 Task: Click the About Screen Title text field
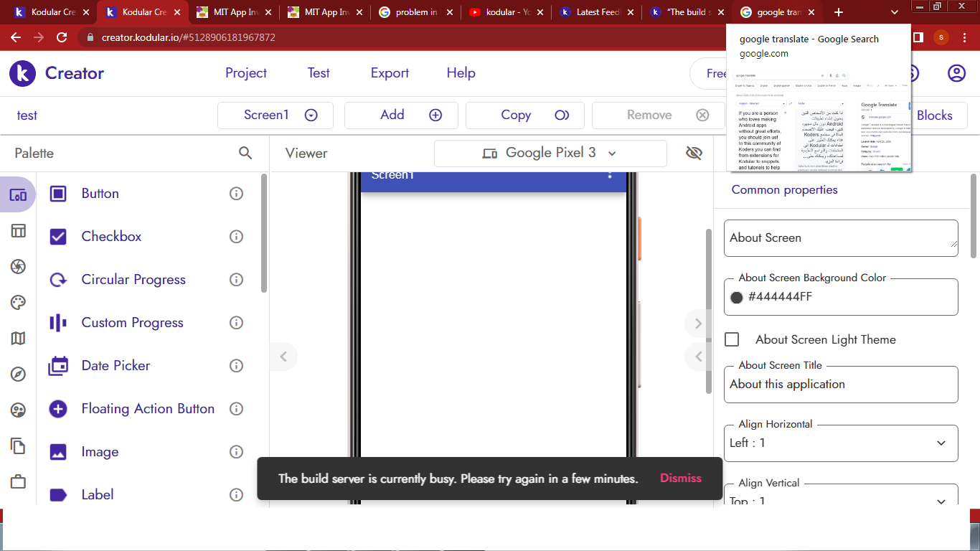840,385
